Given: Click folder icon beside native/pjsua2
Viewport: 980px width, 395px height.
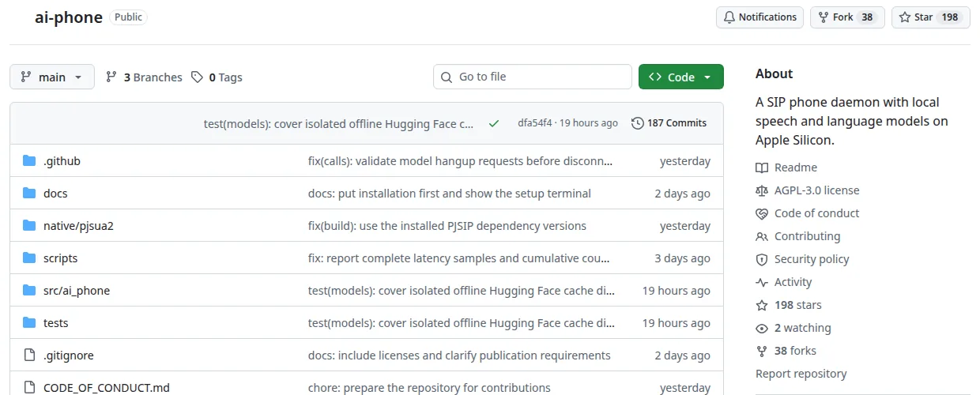Looking at the screenshot, I should pos(29,226).
